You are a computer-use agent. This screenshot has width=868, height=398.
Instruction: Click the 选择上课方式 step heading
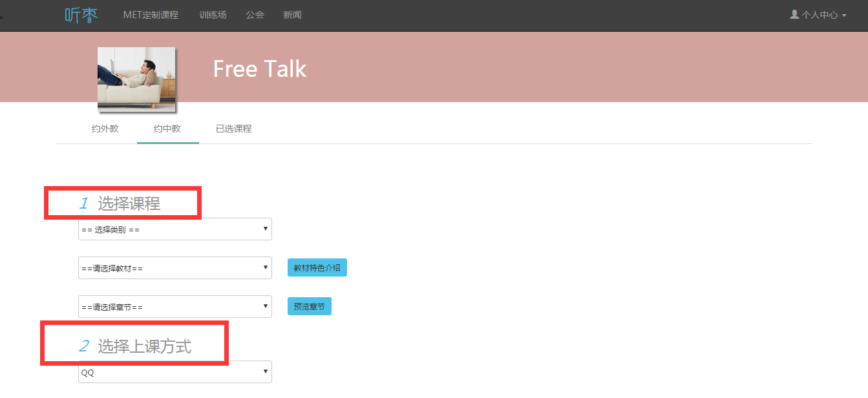point(144,346)
